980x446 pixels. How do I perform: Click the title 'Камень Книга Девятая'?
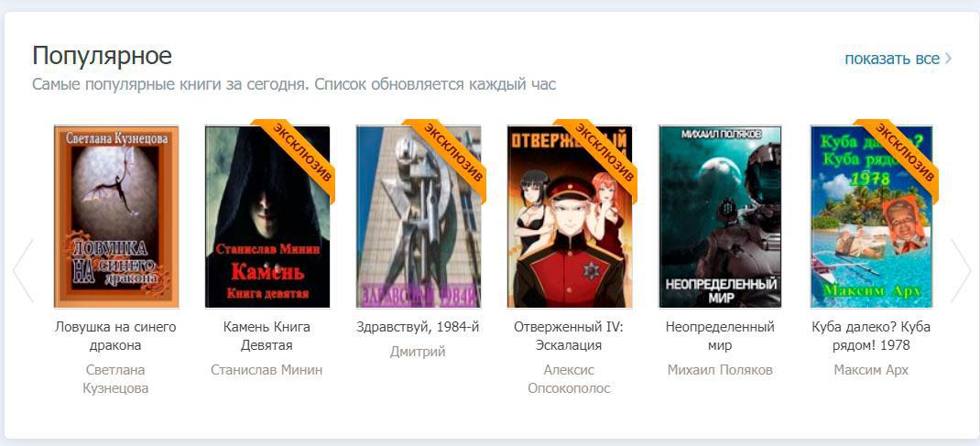(267, 336)
